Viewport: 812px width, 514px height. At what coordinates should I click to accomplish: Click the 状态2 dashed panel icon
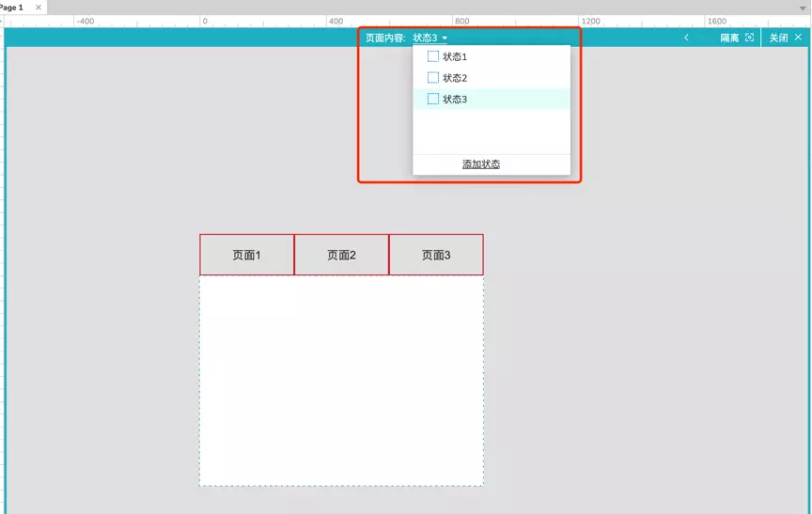(433, 78)
